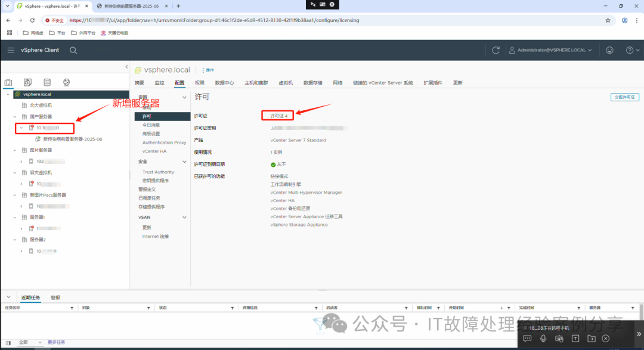Viewport: 644px width, 350px height.
Task: Collapse the vSAN section chevron
Action: click(x=184, y=217)
